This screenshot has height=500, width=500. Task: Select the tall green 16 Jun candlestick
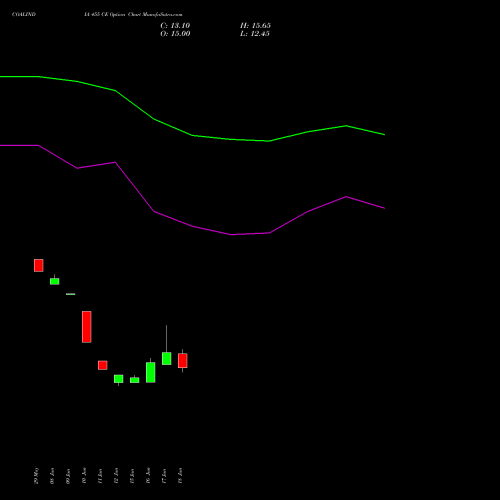[151, 372]
